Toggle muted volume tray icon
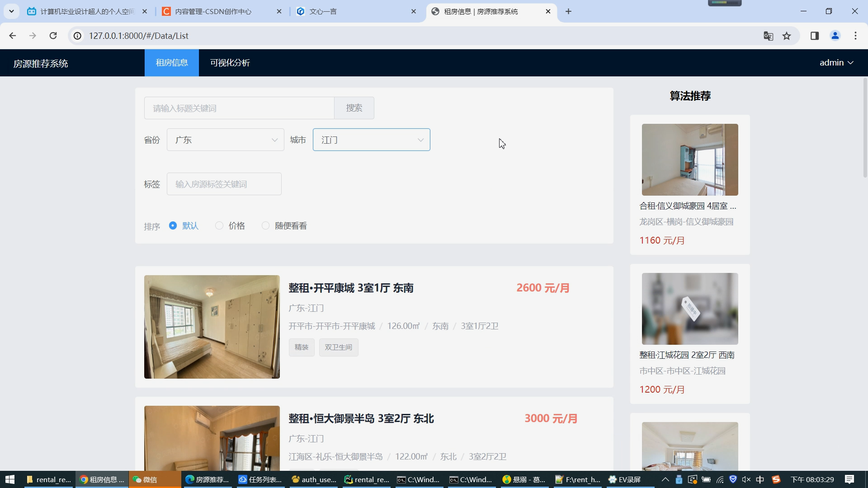This screenshot has height=488, width=868. (x=746, y=479)
